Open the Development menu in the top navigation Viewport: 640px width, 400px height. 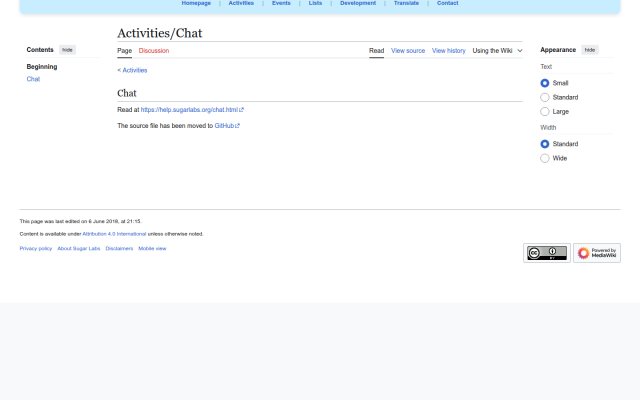point(358,3)
